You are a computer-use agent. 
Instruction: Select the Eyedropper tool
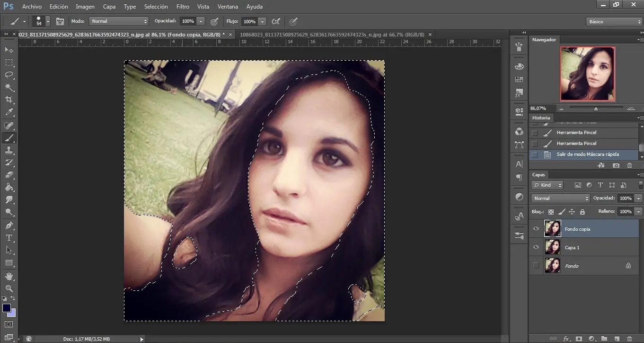point(9,113)
